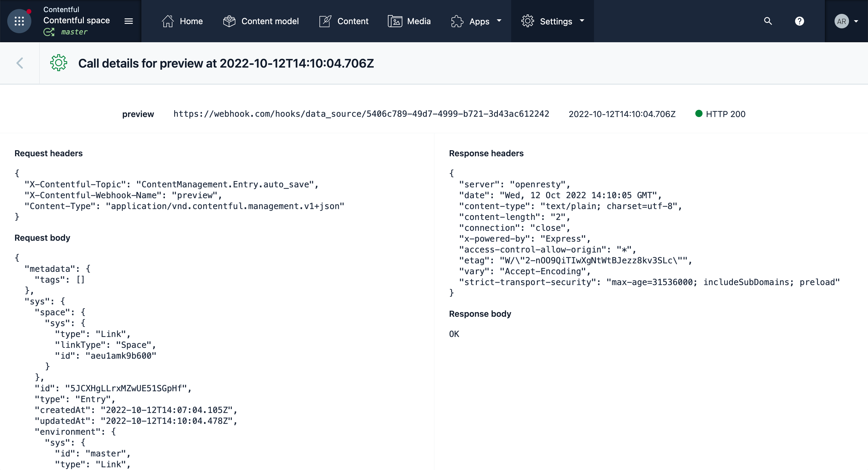Viewport: 868px width, 470px height.
Task: Click the Content model box icon
Action: tap(229, 21)
